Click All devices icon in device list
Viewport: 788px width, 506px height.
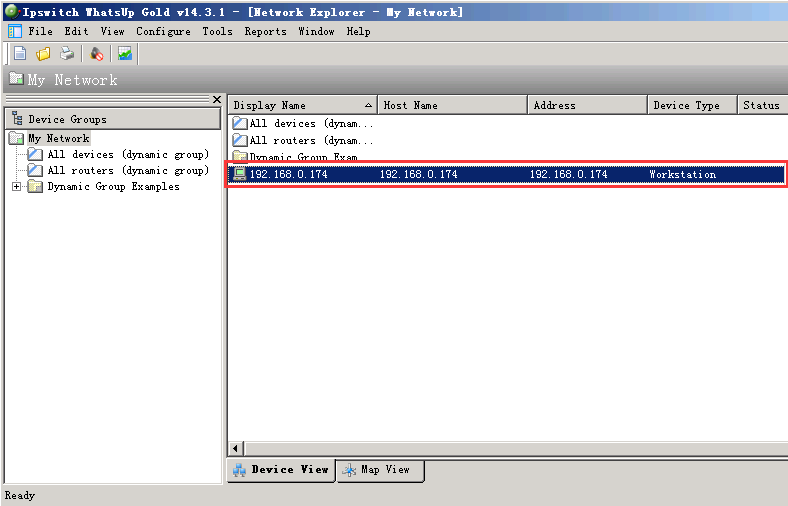(240, 123)
